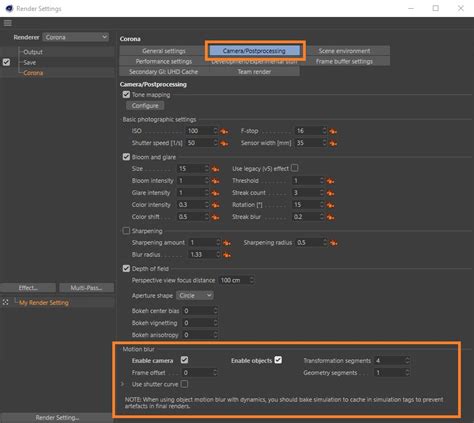The height and width of the screenshot is (423, 474).
Task: Click the Bloom intensity keyframe icon
Action: click(216, 181)
